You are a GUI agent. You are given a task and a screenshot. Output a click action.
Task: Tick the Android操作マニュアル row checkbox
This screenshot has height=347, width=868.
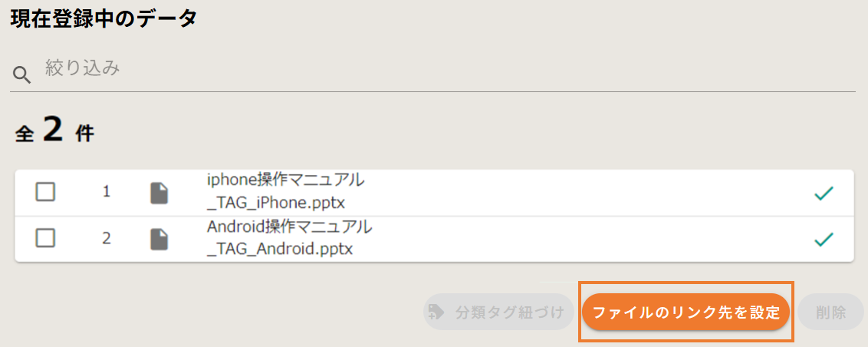point(46,238)
